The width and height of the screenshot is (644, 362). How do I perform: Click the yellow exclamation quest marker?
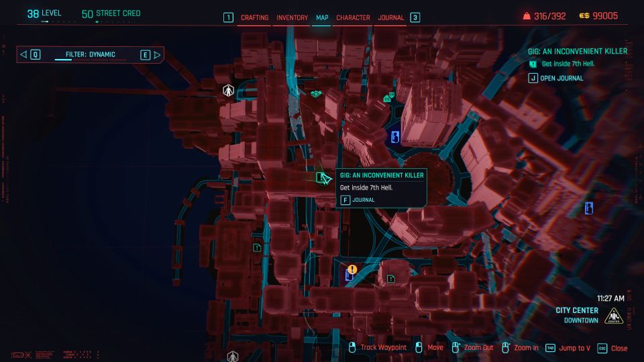[352, 269]
